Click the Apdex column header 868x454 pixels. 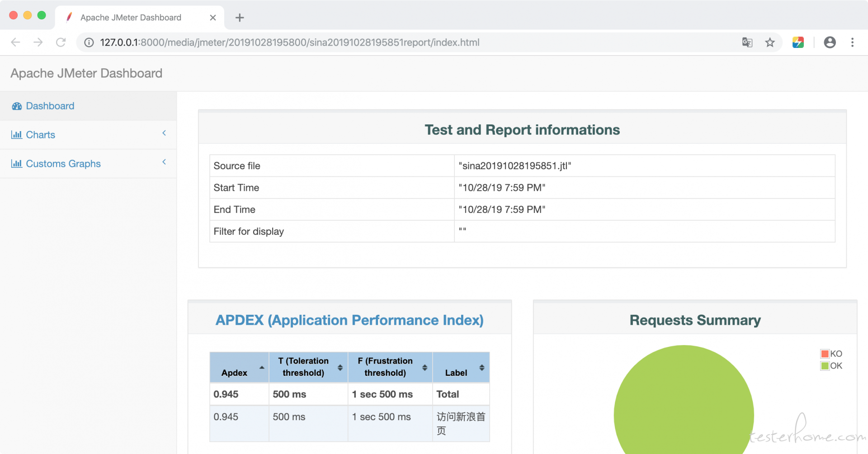pos(240,367)
